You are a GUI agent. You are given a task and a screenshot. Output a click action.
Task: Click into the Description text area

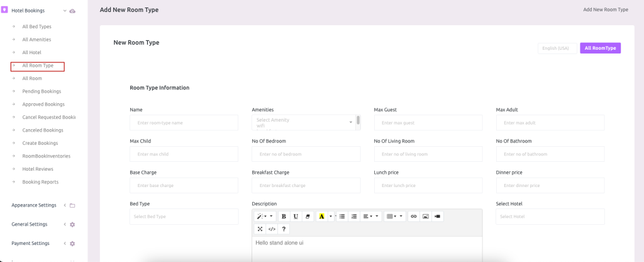click(x=367, y=249)
